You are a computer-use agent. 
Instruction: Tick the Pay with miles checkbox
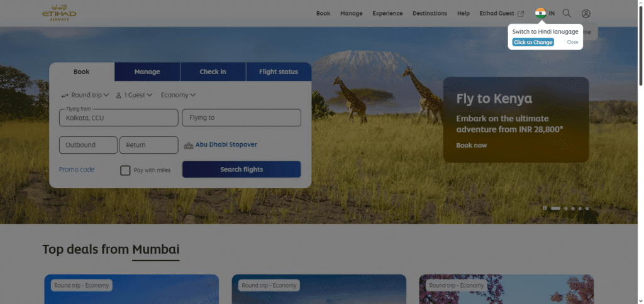(x=125, y=170)
